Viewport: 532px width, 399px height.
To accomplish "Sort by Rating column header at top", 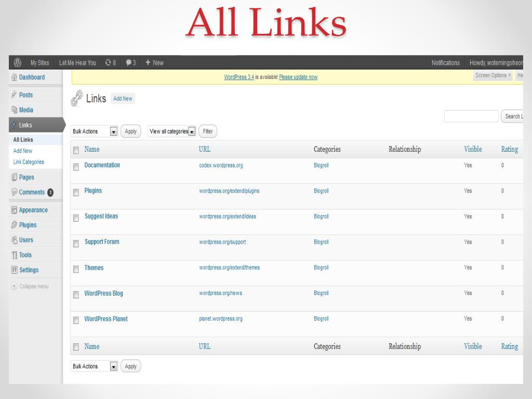I will coord(510,149).
